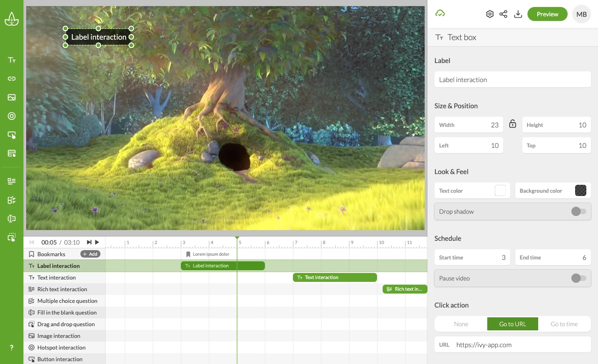Open the Drag and drop question tool
Viewport: 598px width, 364px height.
11,237
